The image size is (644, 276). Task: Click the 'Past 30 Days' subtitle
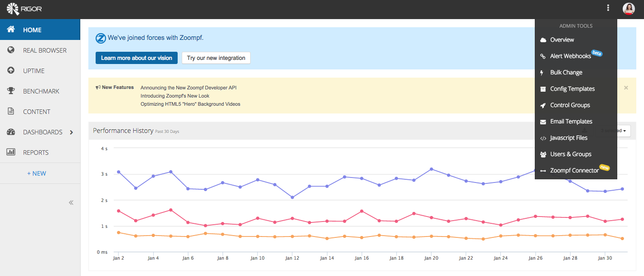pos(167,132)
